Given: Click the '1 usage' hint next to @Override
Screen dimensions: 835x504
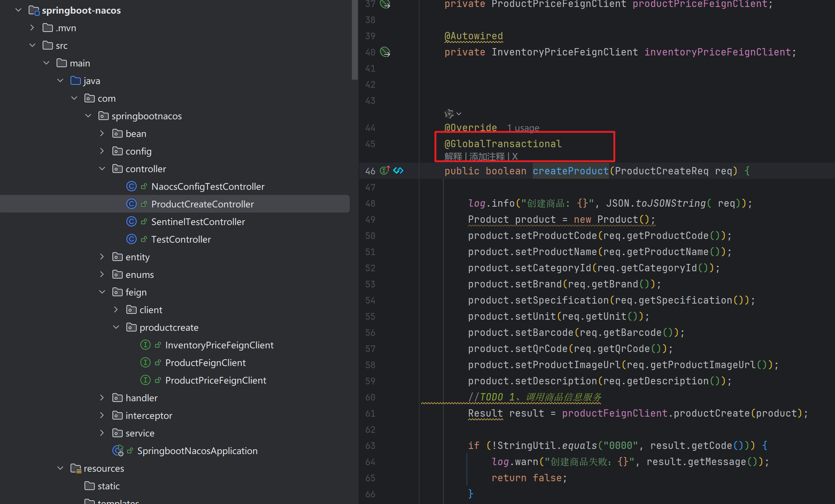Looking at the screenshot, I should pos(523,128).
